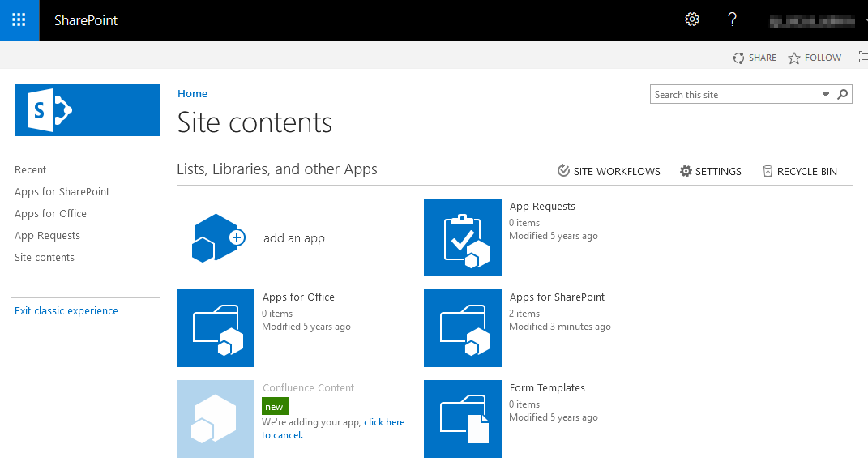Screen dimensions: 868x466
Task: Open the SETTINGS link in Site contents
Action: click(718, 172)
